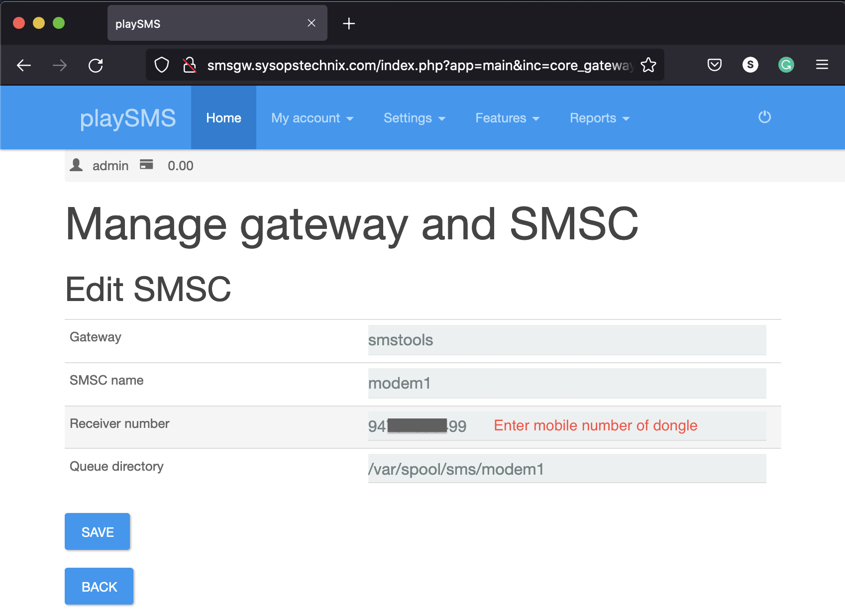Viewport: 845px width, 616px height.
Task: Click the BACK button
Action: [x=99, y=586]
